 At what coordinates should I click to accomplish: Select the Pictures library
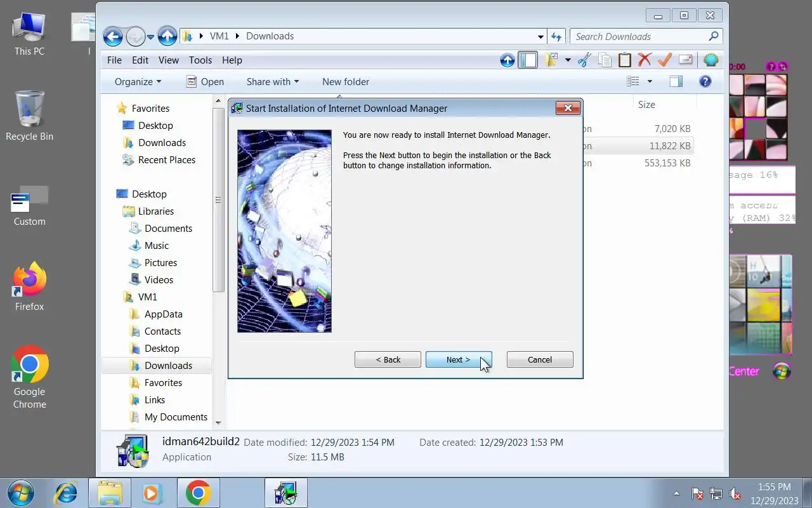click(x=160, y=262)
